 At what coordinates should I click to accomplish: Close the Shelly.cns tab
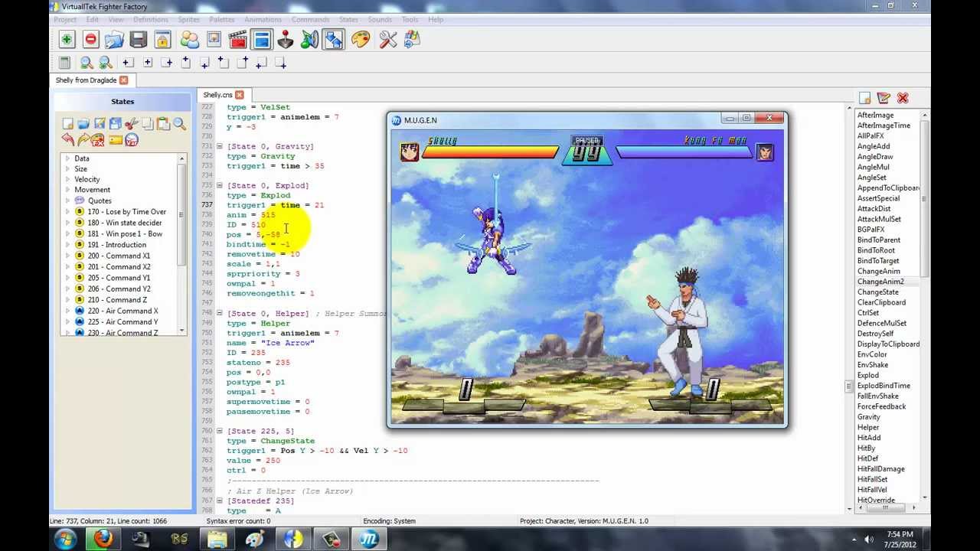coord(240,95)
